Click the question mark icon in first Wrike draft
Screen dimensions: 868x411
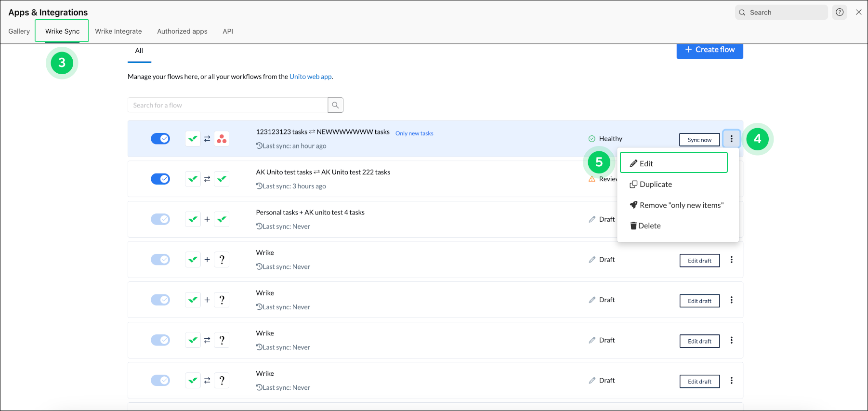[x=222, y=260]
